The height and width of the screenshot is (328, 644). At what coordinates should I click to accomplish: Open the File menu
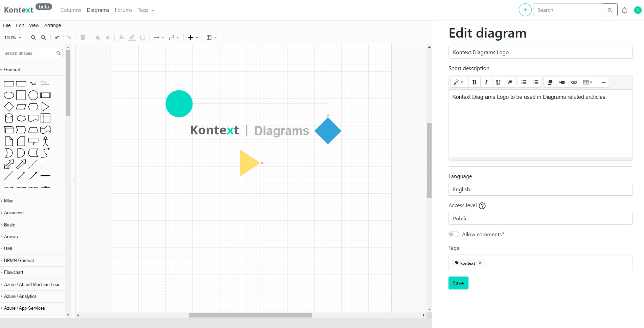click(7, 25)
